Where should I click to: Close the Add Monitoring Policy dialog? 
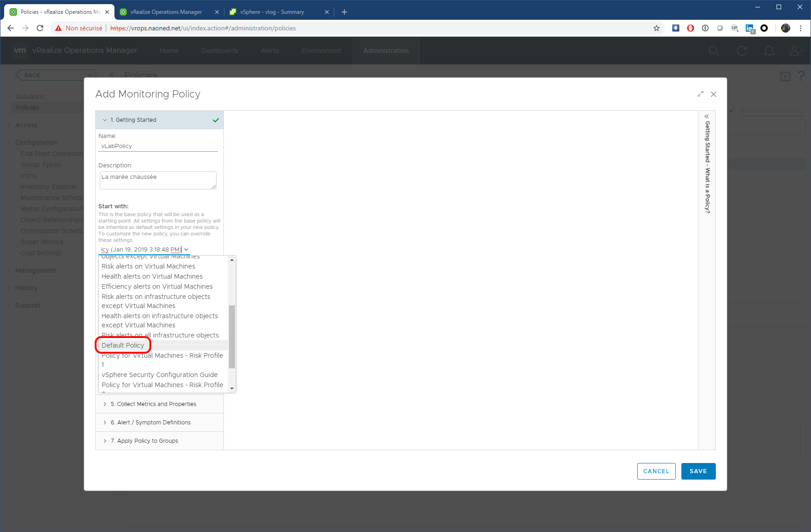[x=713, y=94]
